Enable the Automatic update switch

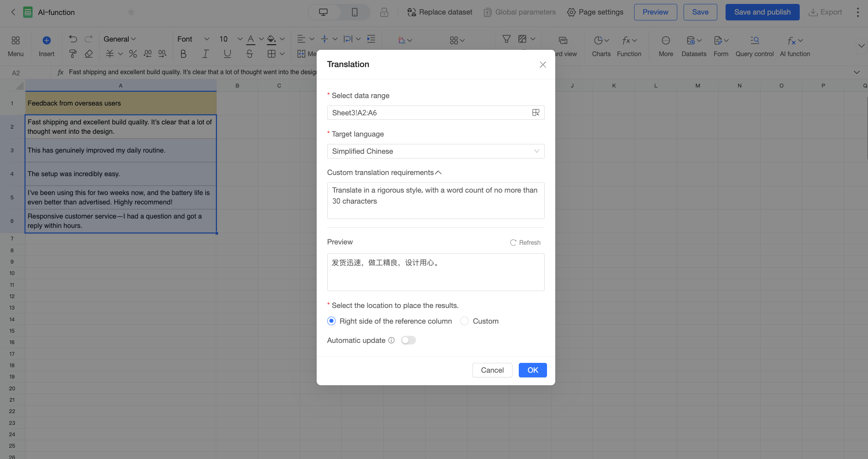(408, 340)
